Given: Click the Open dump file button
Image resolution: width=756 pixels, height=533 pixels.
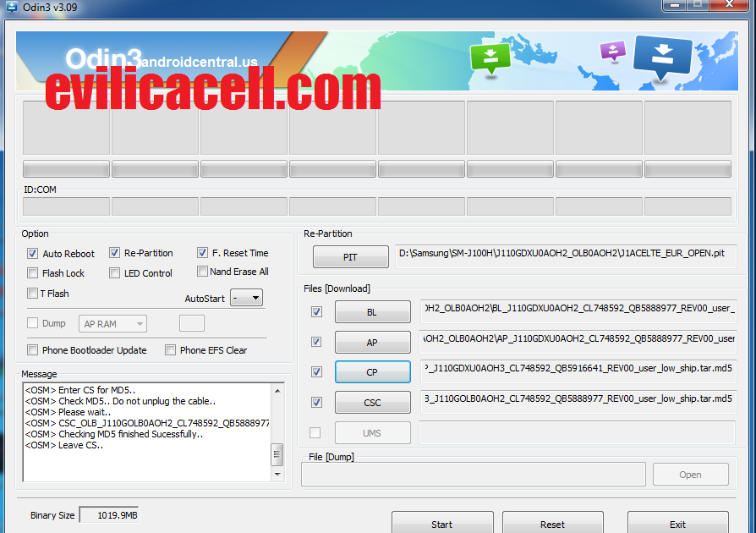Looking at the screenshot, I should pyautogui.click(x=690, y=474).
